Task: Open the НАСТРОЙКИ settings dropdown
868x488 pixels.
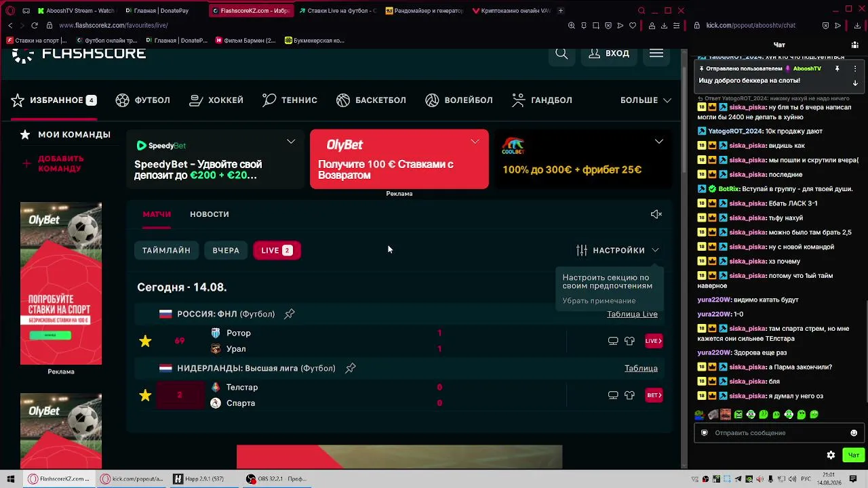Action: click(x=617, y=250)
